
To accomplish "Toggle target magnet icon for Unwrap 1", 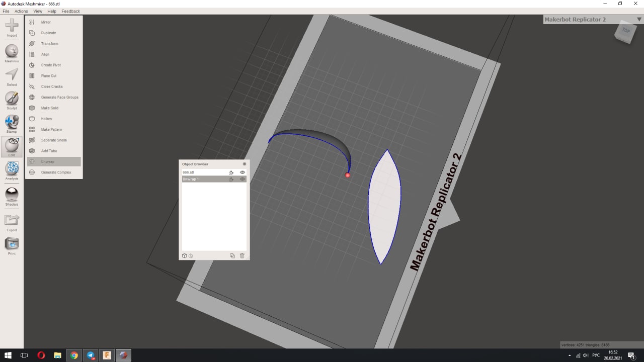I will (x=231, y=179).
